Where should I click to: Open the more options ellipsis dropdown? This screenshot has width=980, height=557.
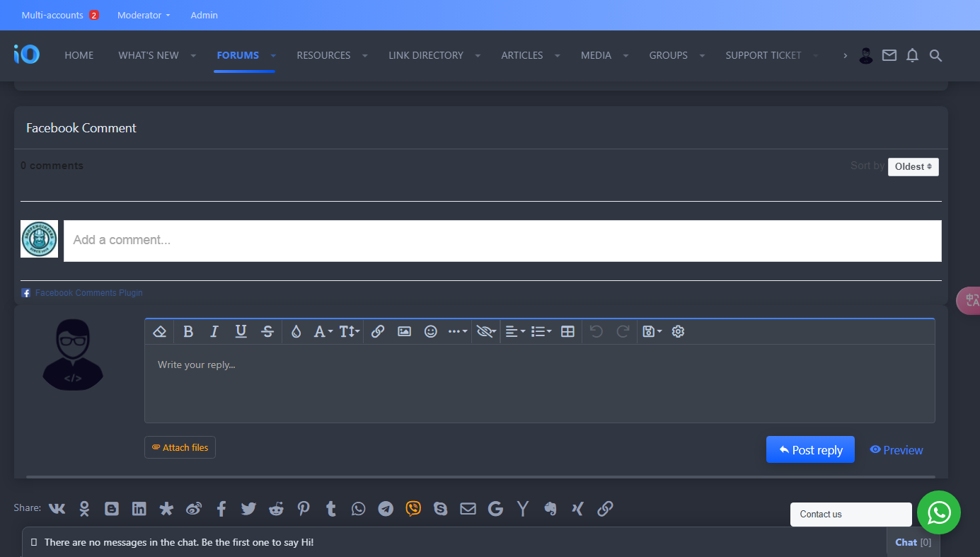[458, 331]
